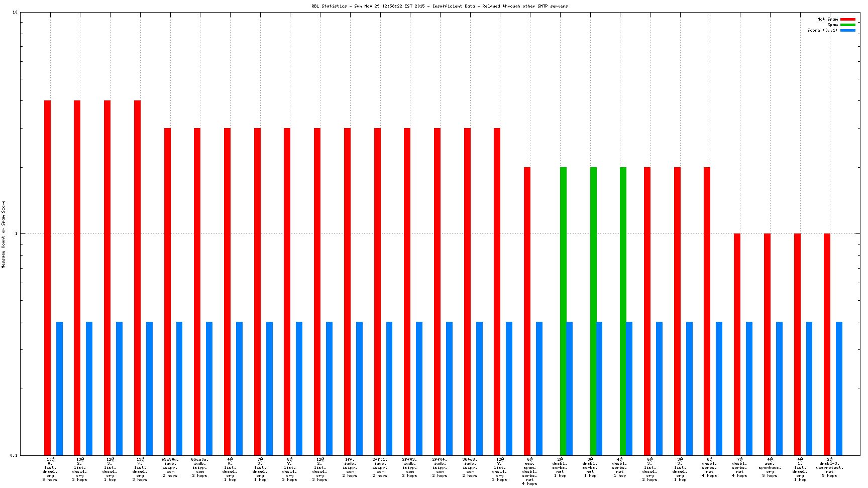Click the 'Not Spam' legend label
This screenshot has width=868, height=488.
tap(827, 19)
